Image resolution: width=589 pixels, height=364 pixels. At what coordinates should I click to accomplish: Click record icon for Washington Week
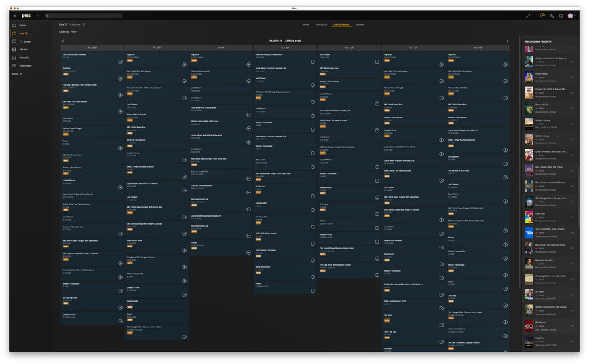[185, 250]
